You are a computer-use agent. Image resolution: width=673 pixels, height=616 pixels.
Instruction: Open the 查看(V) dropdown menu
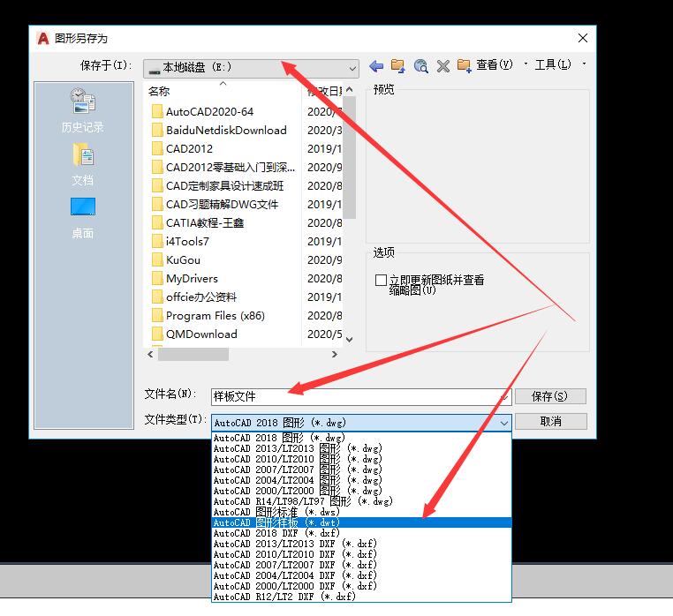(502, 64)
